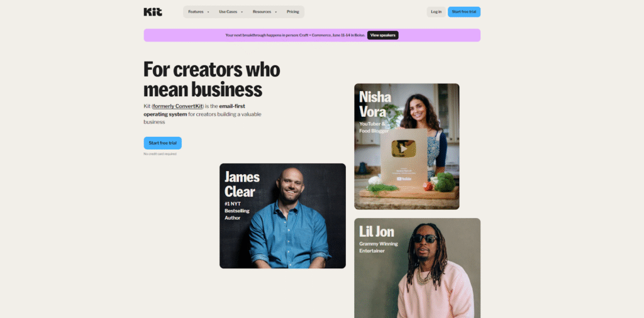Viewport: 644px width, 318px height.
Task: Click the small arrow beside Resources
Action: pos(275,12)
